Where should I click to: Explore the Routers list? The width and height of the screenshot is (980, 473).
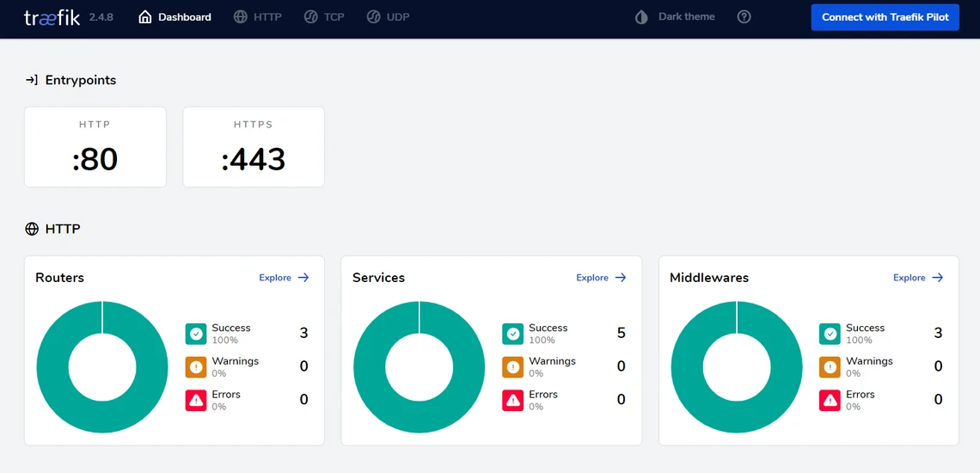tap(284, 278)
